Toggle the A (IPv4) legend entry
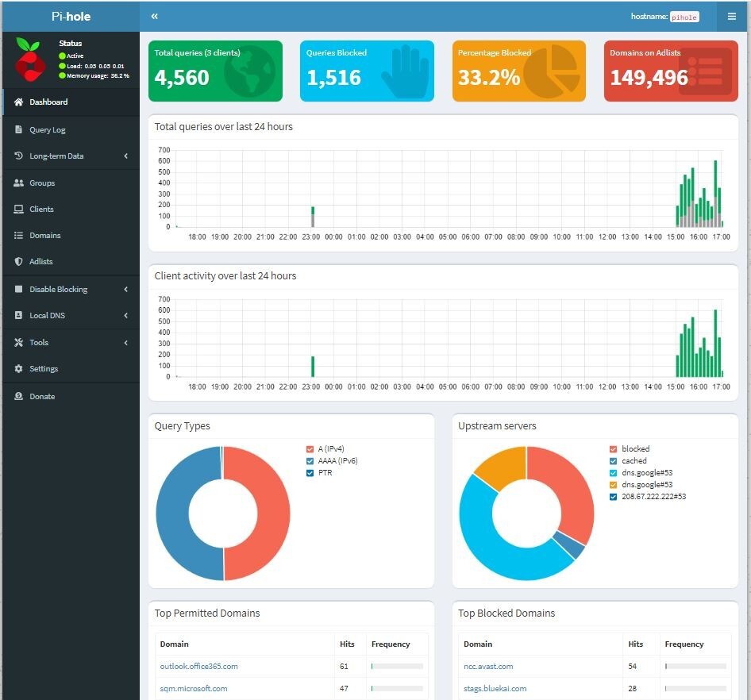 [325, 448]
